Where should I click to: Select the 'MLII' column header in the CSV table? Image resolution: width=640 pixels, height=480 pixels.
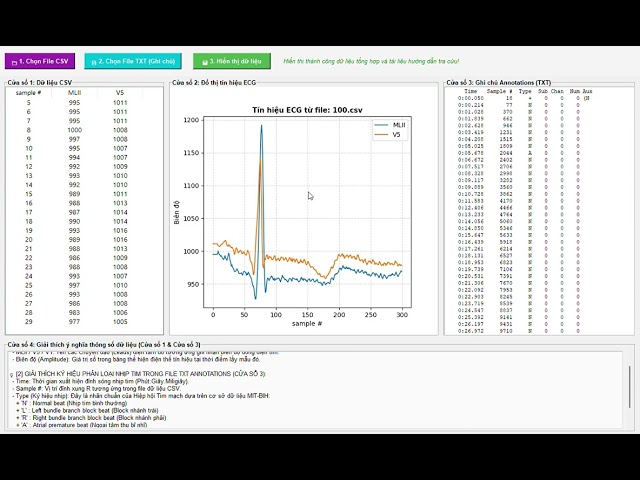(x=74, y=93)
